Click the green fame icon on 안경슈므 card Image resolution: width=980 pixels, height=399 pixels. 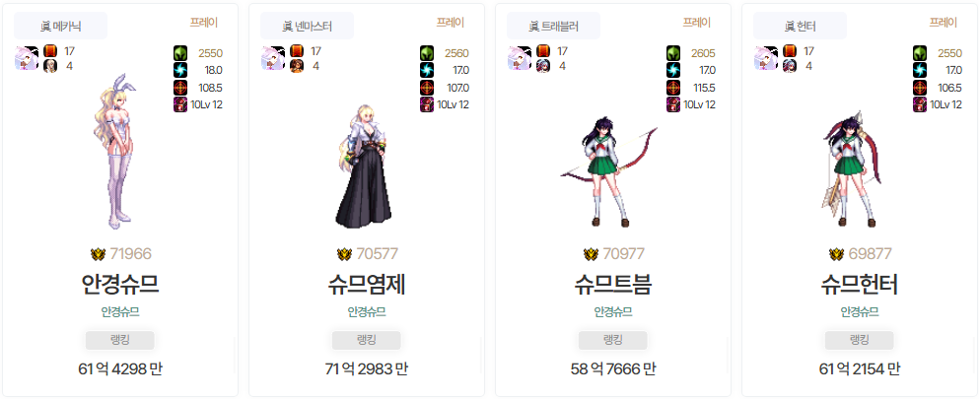coord(180,53)
